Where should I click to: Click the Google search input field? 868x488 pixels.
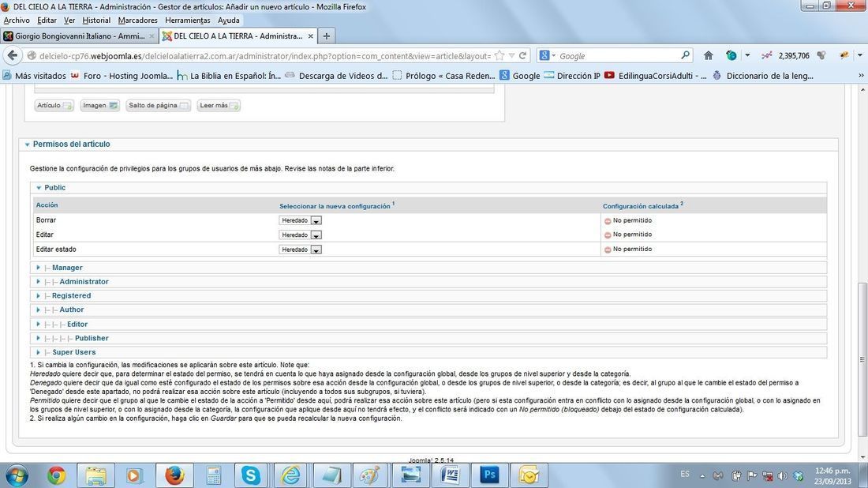tap(619, 56)
